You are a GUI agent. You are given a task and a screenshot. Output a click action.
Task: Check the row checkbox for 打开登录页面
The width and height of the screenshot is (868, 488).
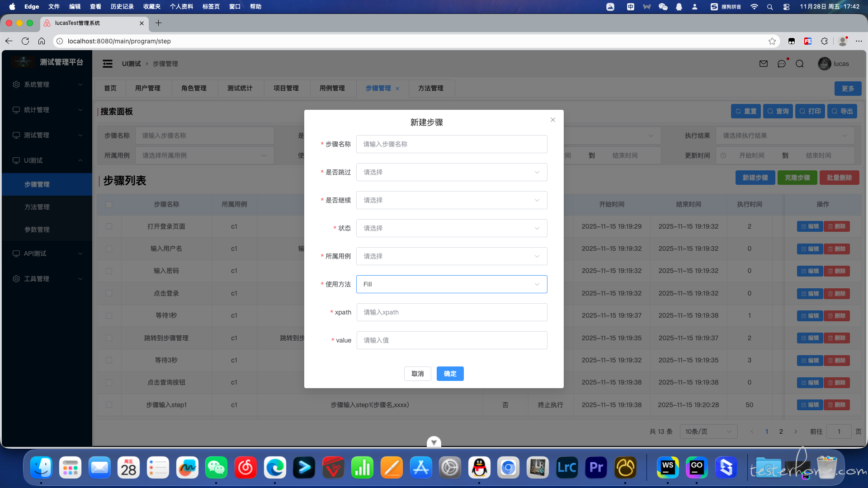109,226
